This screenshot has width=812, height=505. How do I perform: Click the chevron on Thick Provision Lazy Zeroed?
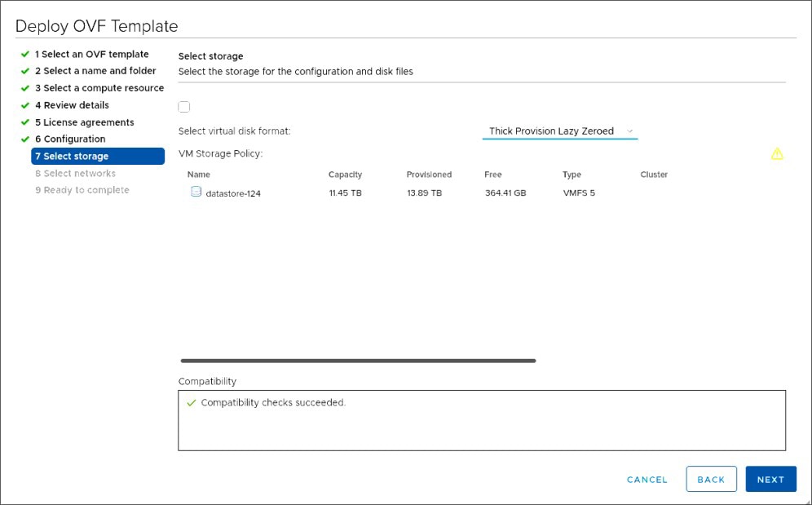tap(630, 131)
